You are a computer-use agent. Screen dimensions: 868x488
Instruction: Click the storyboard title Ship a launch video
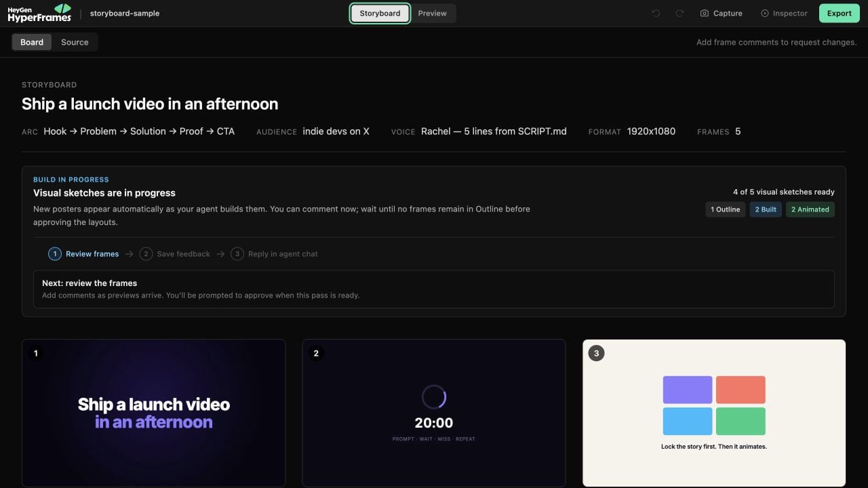point(150,104)
